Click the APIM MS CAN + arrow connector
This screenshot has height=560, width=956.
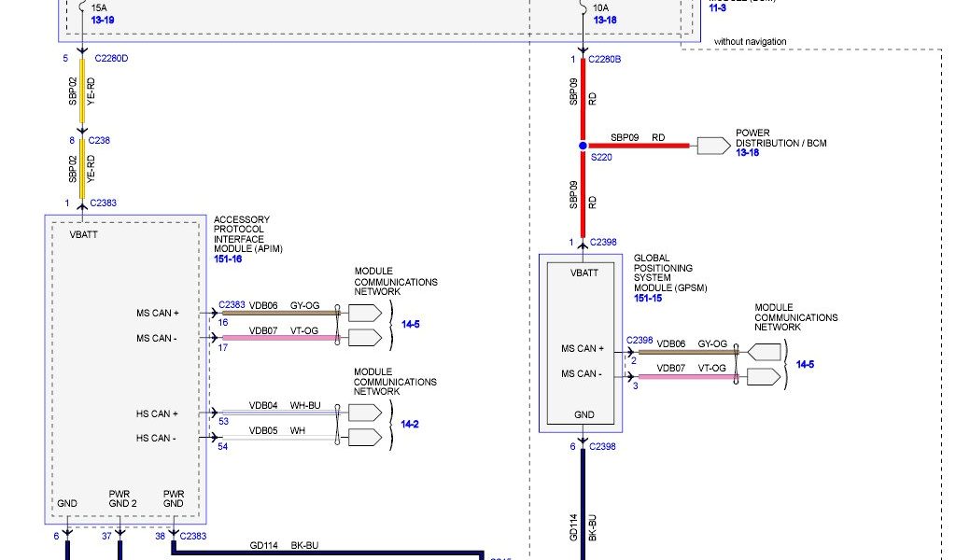click(365, 314)
